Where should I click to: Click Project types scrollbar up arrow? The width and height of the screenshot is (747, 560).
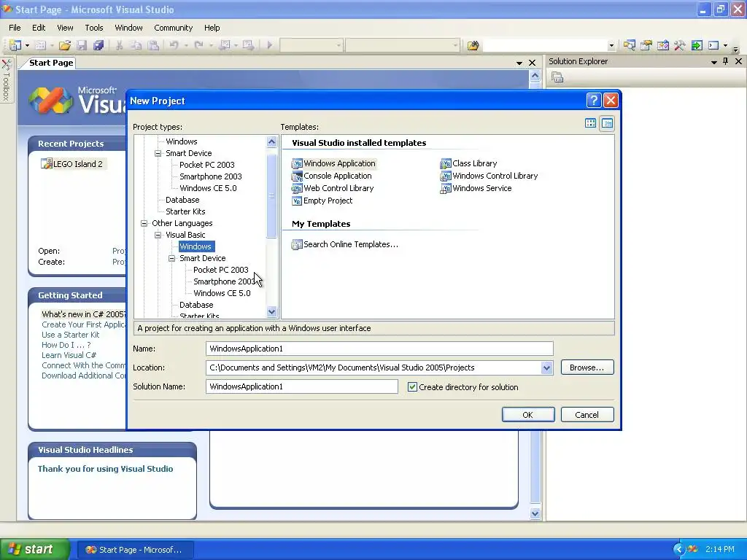[271, 141]
